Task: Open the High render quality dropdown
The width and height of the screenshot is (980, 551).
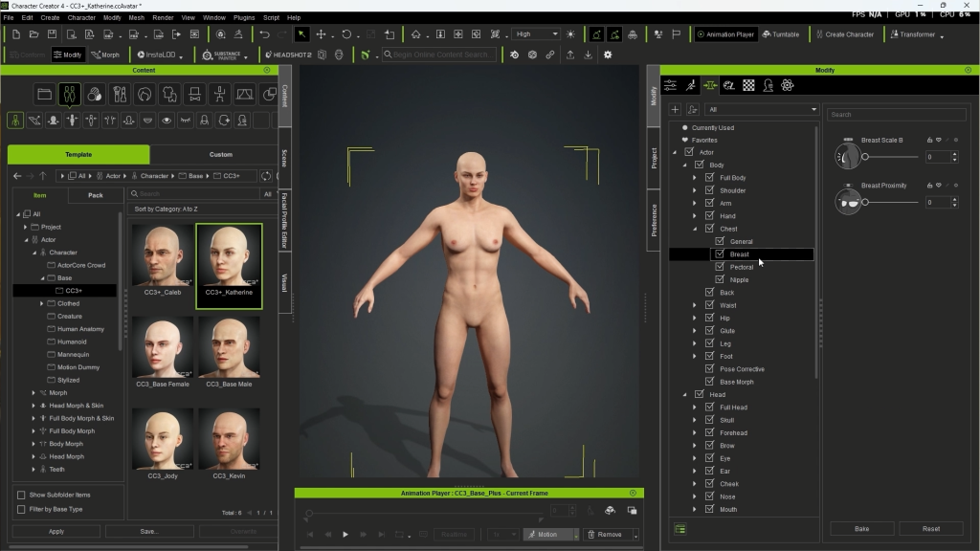Action: pos(536,34)
